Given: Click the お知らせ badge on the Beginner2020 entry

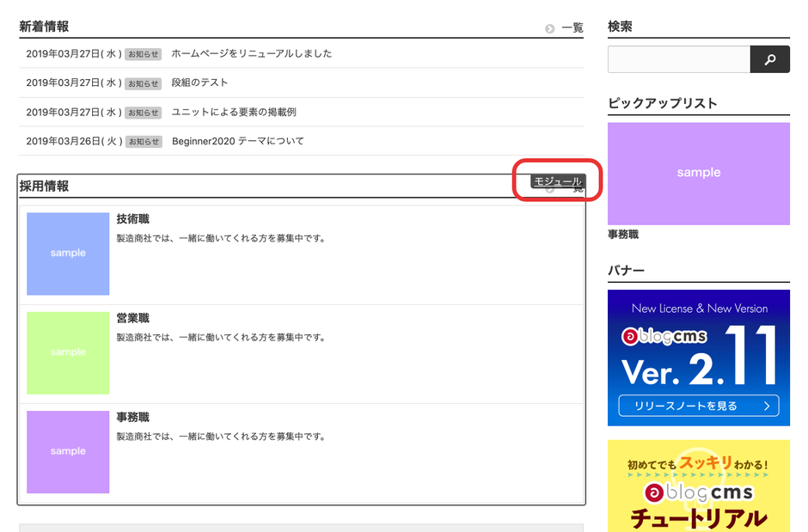Looking at the screenshot, I should point(143,141).
